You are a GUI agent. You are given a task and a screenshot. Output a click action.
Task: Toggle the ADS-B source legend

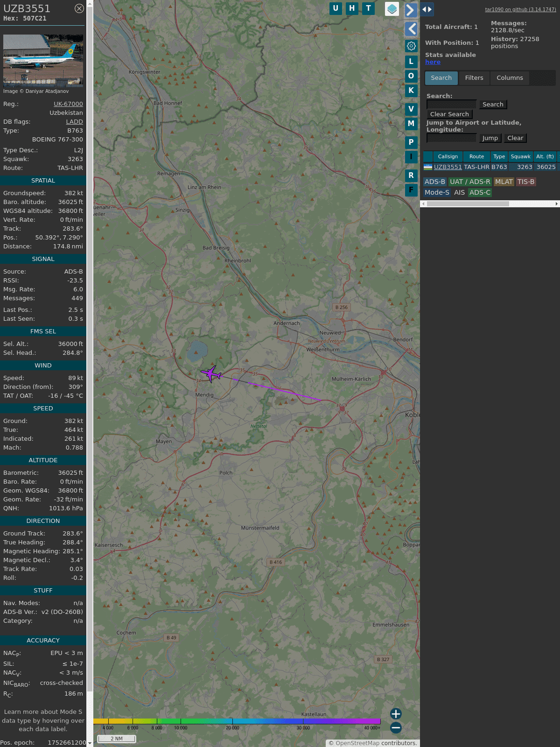click(x=435, y=182)
